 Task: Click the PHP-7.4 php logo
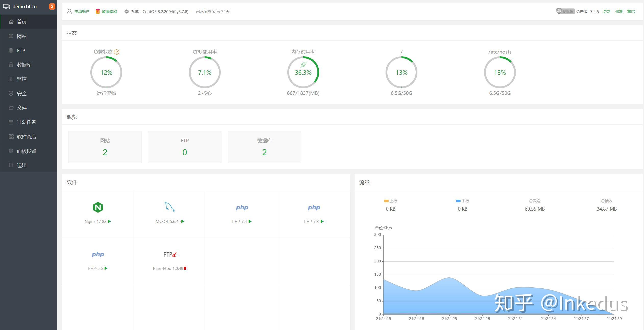[242, 208]
